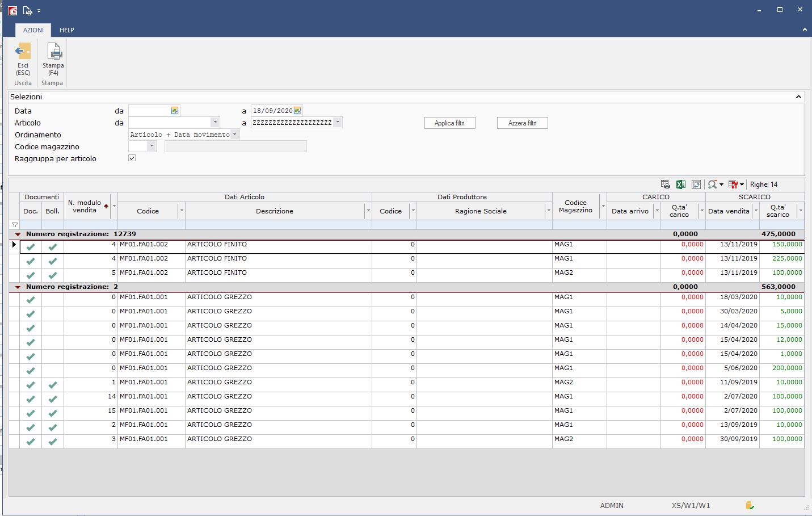
Task: Click the Righe: 14 row count label
Action: [764, 184]
